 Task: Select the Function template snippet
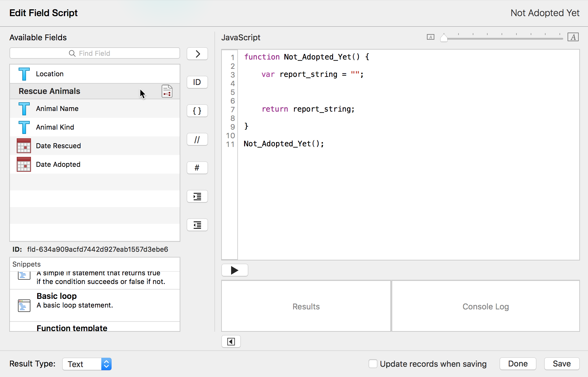(95, 327)
